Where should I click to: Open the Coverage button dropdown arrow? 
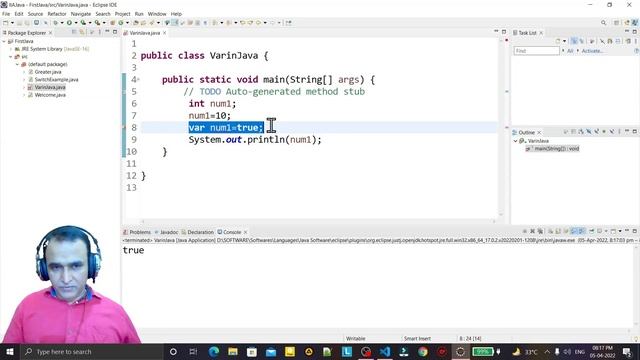[x=90, y=23]
